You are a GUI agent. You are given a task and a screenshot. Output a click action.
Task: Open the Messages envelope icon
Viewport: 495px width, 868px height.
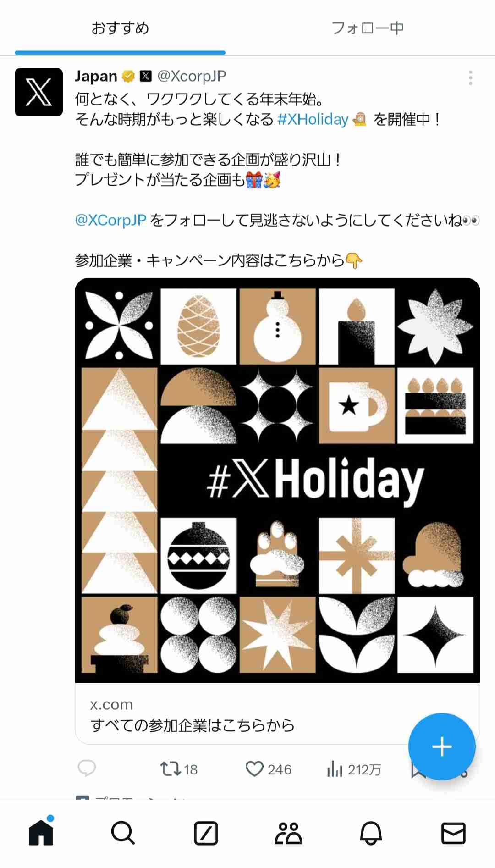click(x=453, y=833)
